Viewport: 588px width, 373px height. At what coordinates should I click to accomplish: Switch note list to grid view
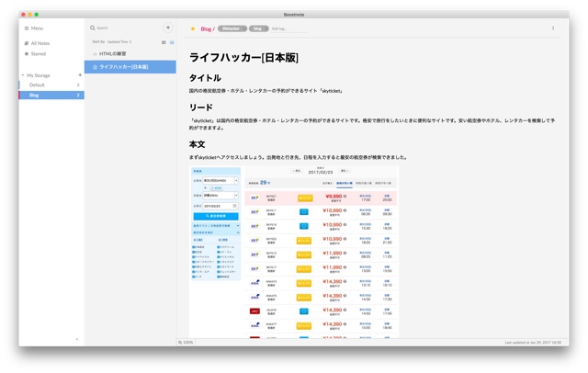click(x=164, y=42)
